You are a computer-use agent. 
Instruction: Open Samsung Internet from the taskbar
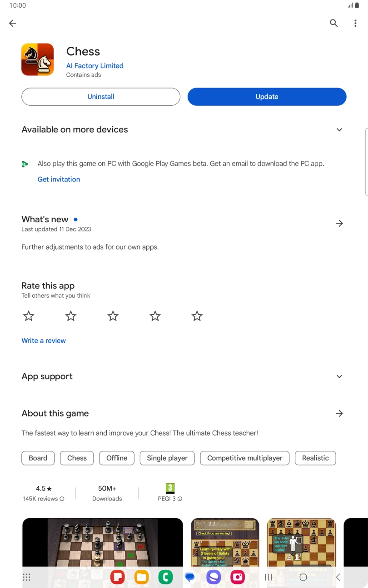coord(214,577)
